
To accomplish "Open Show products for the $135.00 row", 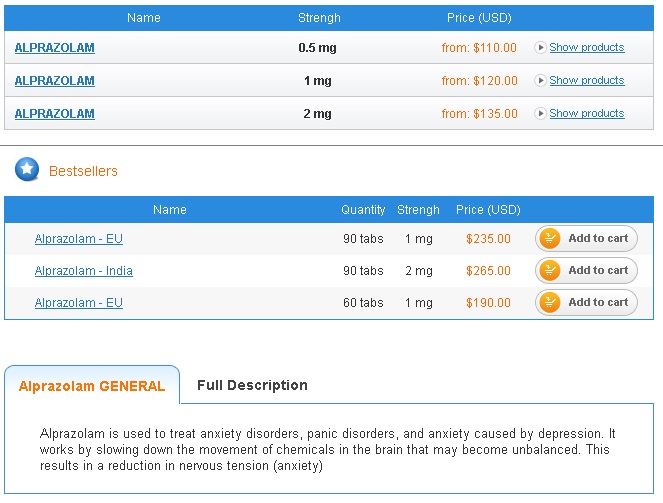I will [x=586, y=113].
